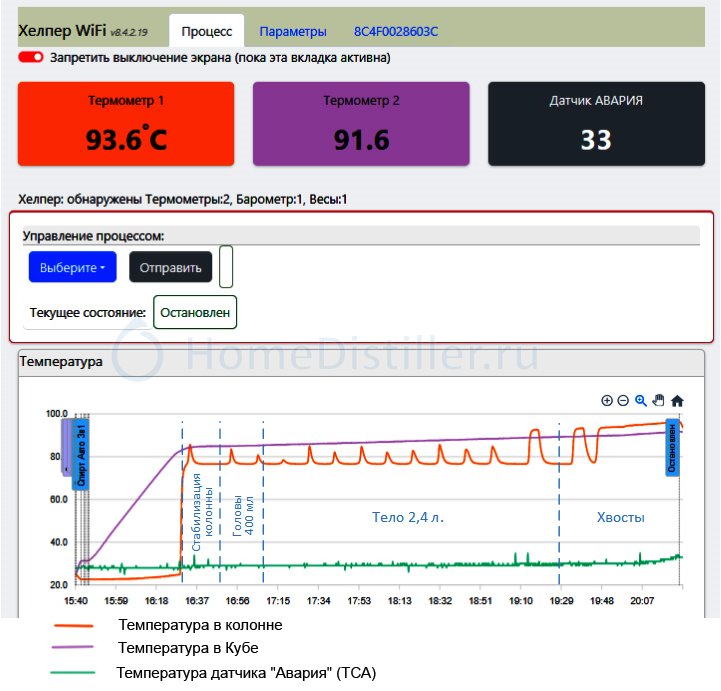Viewport: 721px width, 691px height.
Task: Click the Термометр 1 red tile
Action: click(x=126, y=123)
